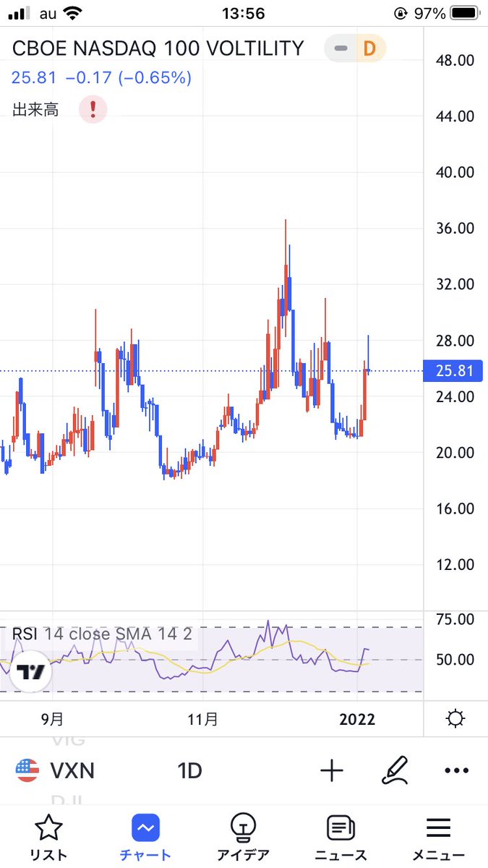Tap the battery indicator in status bar
Screen dimensions: 488x868
pos(463,13)
